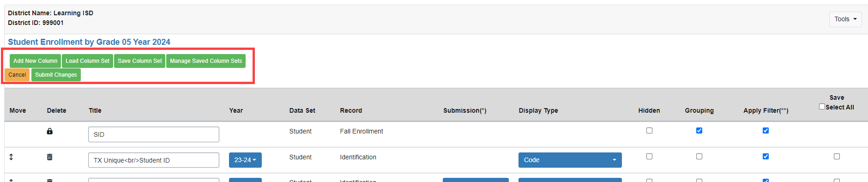The image size is (868, 182).
Task: Click the TX Unique Student ID title field
Action: coord(153,160)
